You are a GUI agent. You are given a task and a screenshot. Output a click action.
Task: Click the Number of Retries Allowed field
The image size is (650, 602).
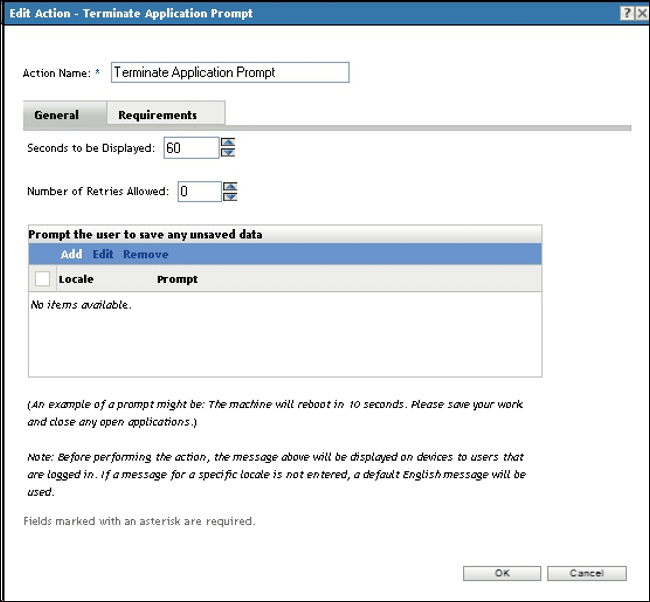199,192
